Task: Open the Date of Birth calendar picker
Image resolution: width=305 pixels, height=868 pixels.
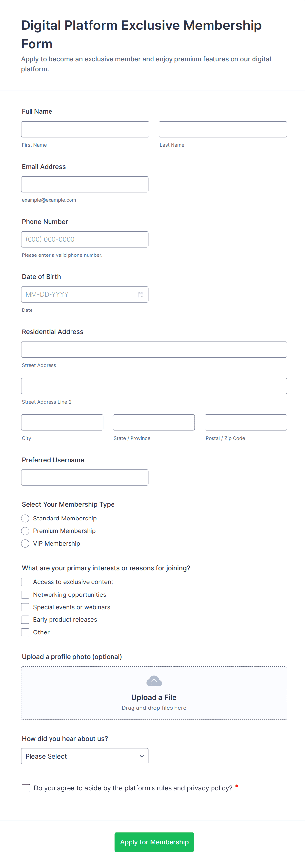Action: [141, 294]
